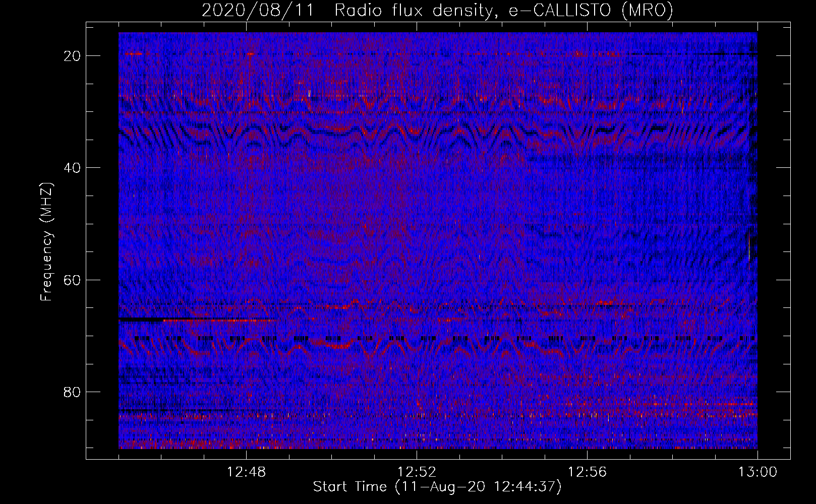Click the 60 frequency tick label
This screenshot has height=504, width=816.
tap(73, 280)
